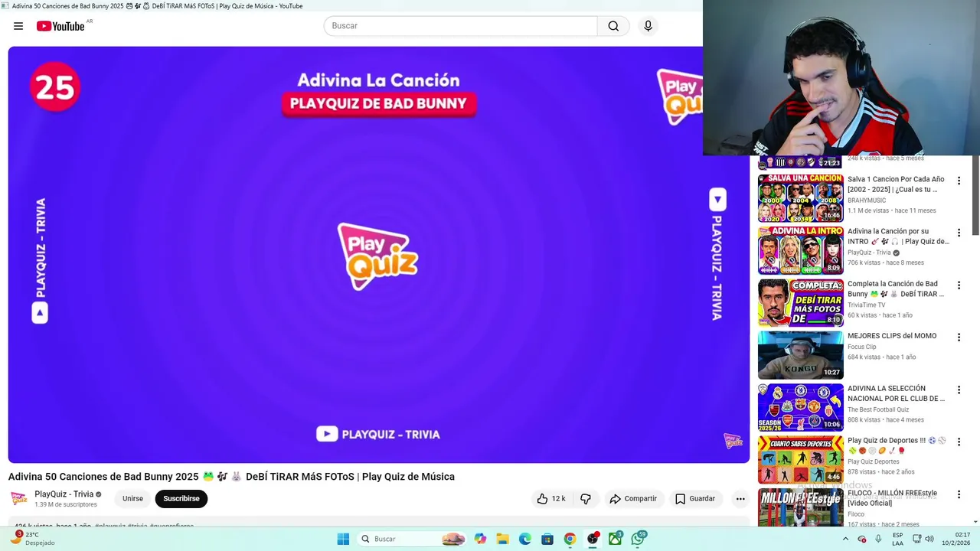This screenshot has width=980, height=551.
Task: Click the magnifier search button
Action: [613, 26]
